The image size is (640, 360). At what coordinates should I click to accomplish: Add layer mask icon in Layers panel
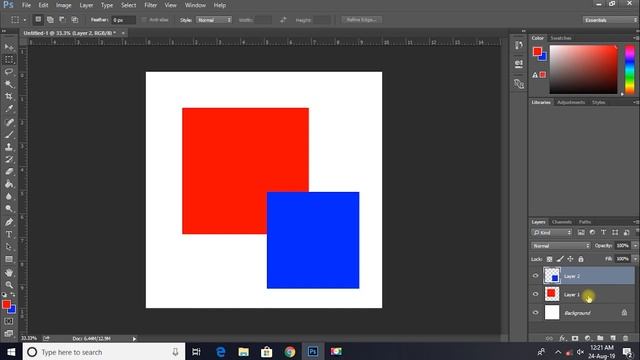[575, 338]
